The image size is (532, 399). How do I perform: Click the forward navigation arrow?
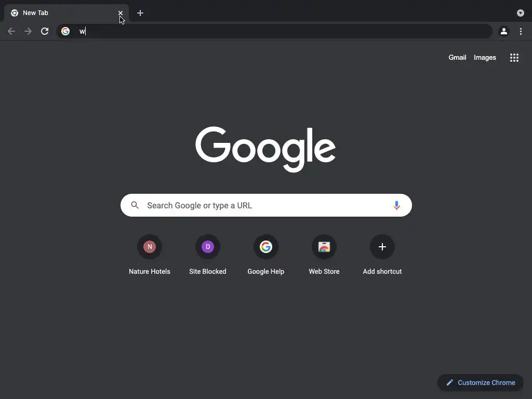(28, 31)
